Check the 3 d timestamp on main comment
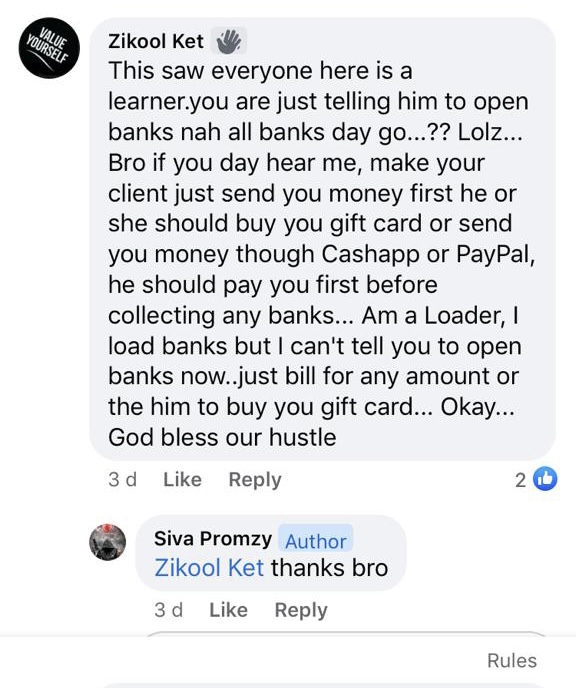Viewport: 576px width, 688px height. [122, 480]
